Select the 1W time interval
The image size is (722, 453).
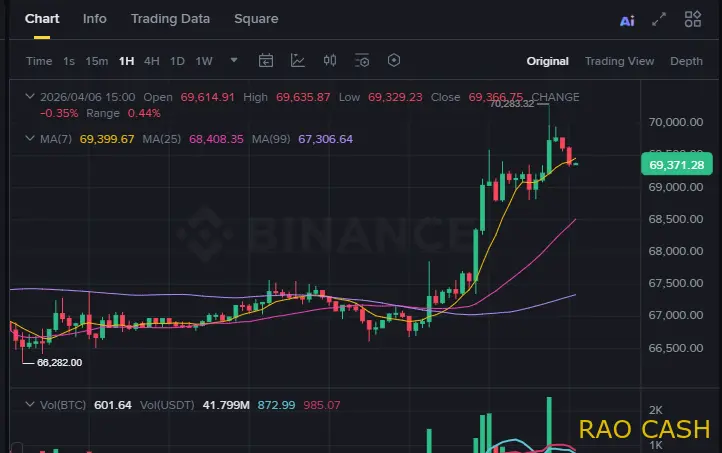204,61
